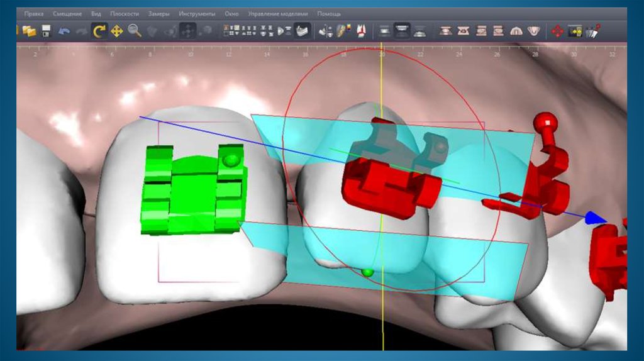The width and height of the screenshot is (644, 361).
Task: Click the Save floppy disk icon
Action: (46, 30)
